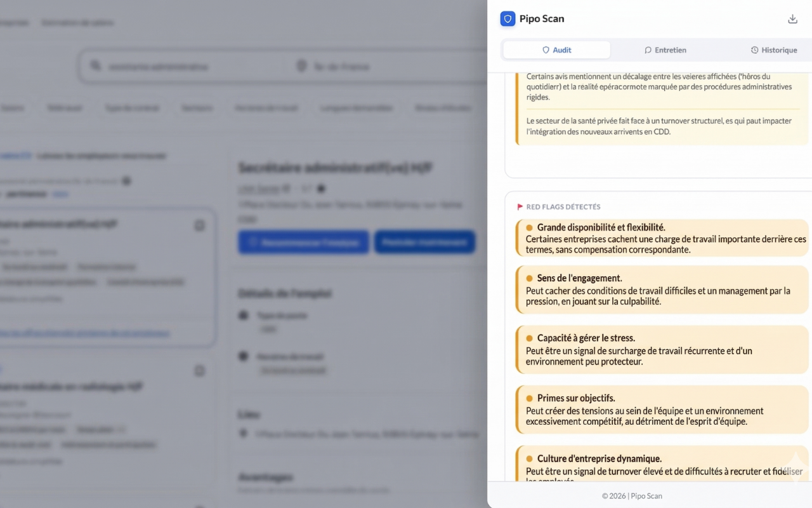Image resolution: width=812 pixels, height=508 pixels.
Task: Expand the Télétravail filter
Action: 64,108
